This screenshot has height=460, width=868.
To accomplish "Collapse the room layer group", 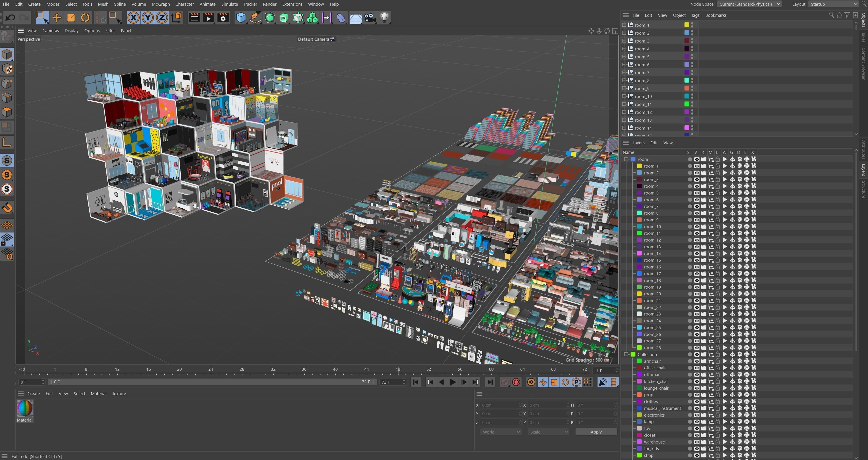I will (x=626, y=159).
